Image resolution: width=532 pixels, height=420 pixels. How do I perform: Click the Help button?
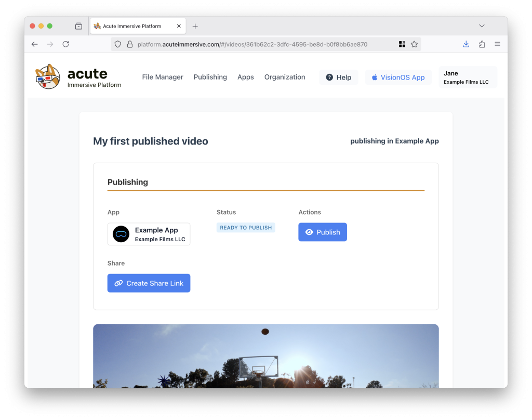click(338, 77)
